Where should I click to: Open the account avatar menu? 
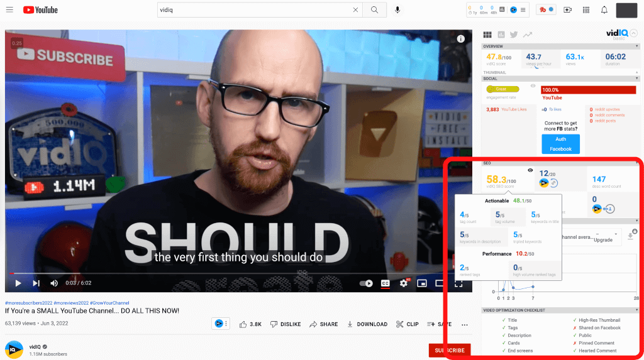[x=626, y=10]
